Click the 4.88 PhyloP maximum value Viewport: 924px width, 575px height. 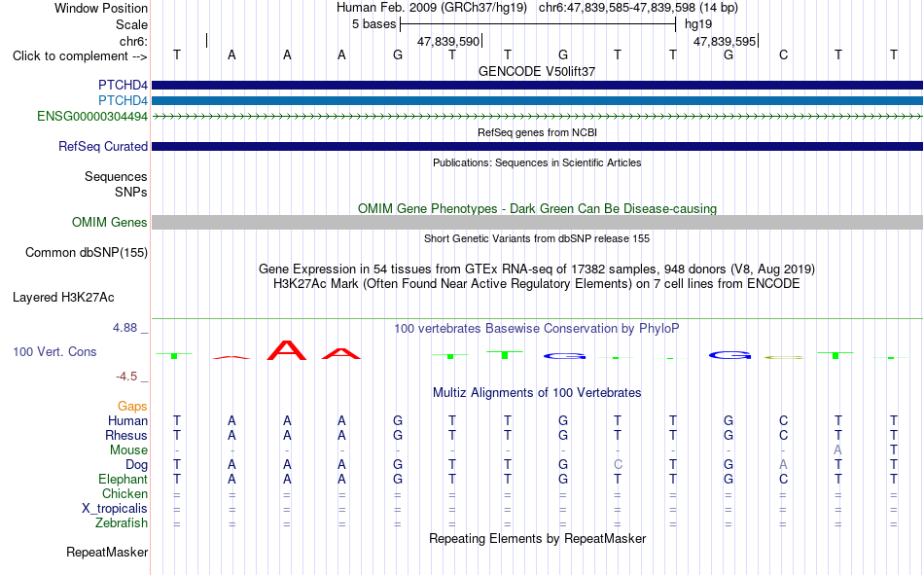coord(124,328)
